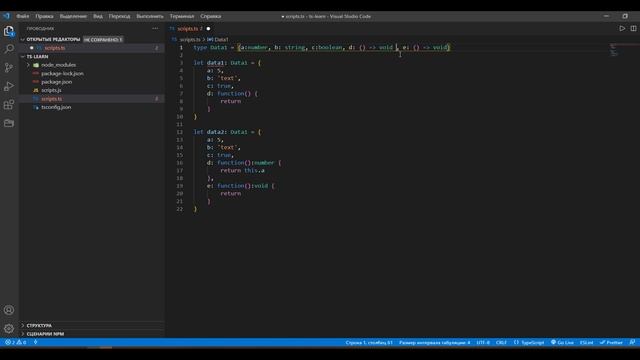Open package.json in the file tree

tap(56, 82)
